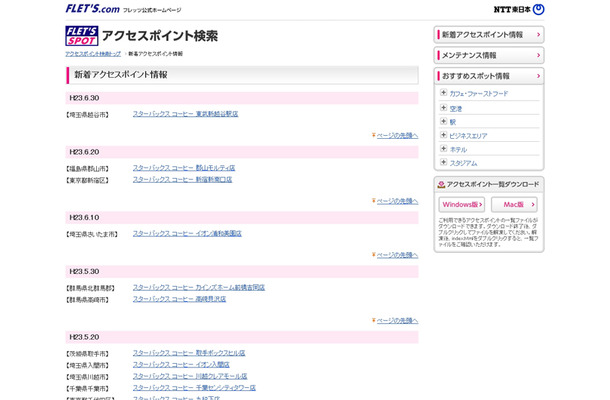
Task: Click ページの先頭へ under the H23.6.10 section
Action: (x=397, y=255)
